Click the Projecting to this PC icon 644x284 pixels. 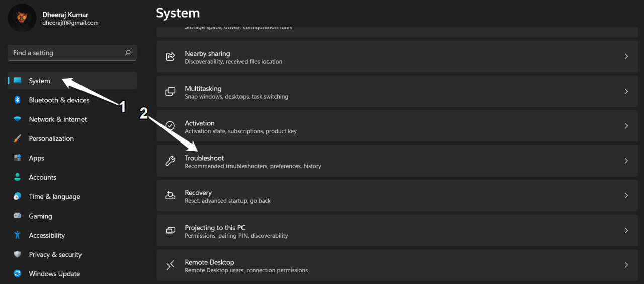coord(171,231)
